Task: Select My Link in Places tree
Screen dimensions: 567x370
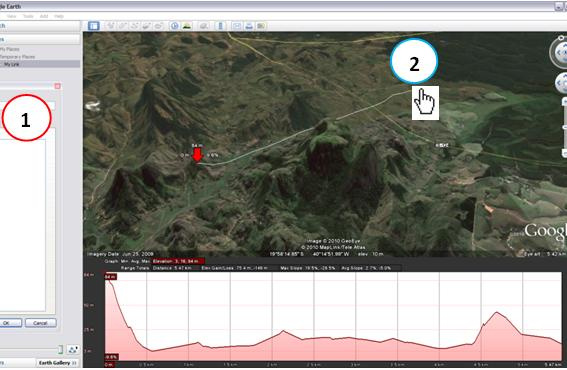Action: (x=12, y=64)
